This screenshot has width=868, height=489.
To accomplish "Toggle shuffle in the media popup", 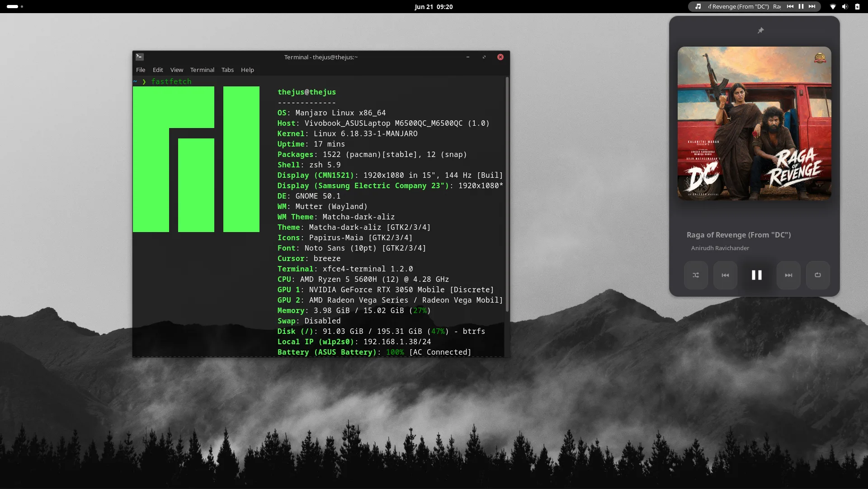I will tap(696, 275).
